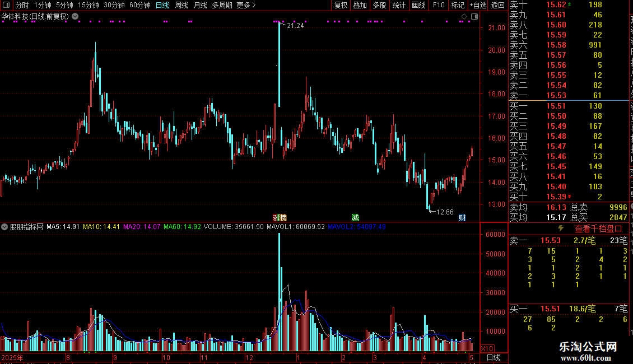Select the 60分钟 period tab
The width and height of the screenshot is (633, 364).
139,5
